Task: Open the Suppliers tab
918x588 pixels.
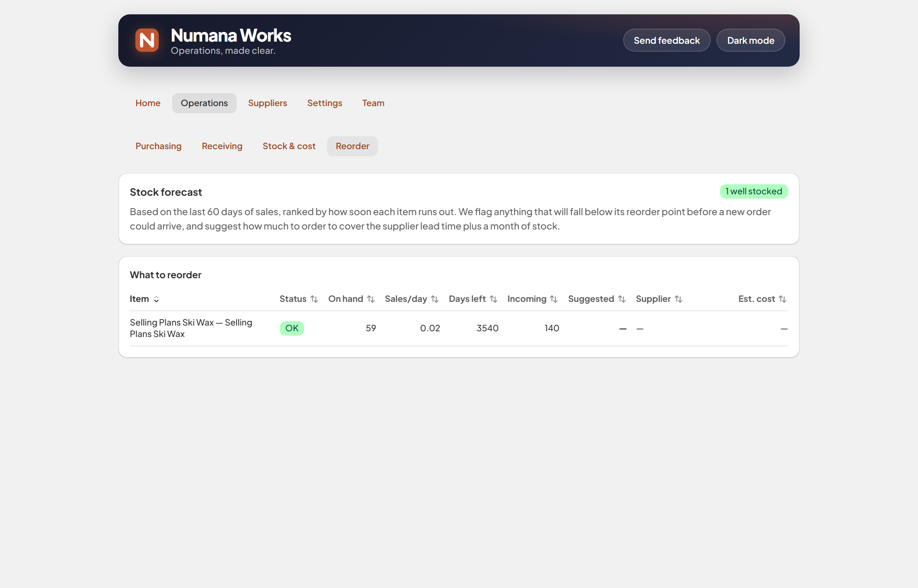Action: click(267, 103)
